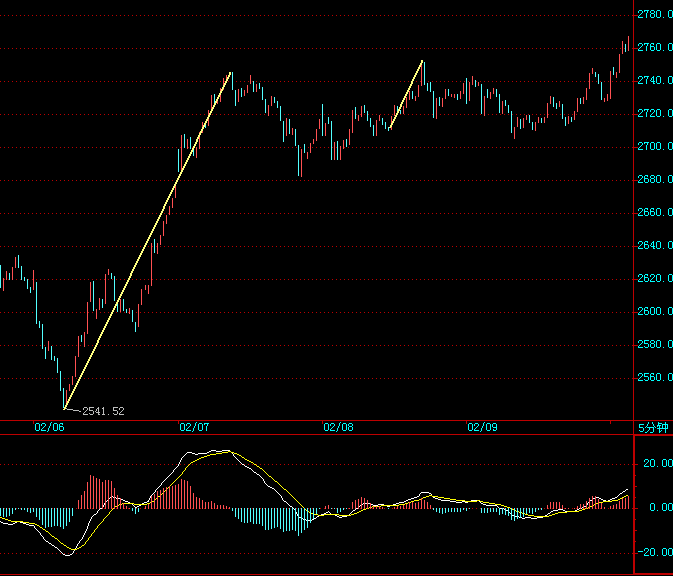This screenshot has width=673, height=576.
Task: Click the 02/07 date marker
Action: tap(194, 427)
